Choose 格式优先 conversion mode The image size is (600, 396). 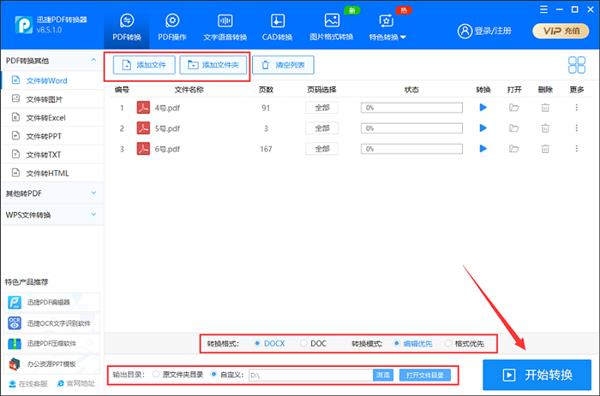pyautogui.click(x=464, y=344)
